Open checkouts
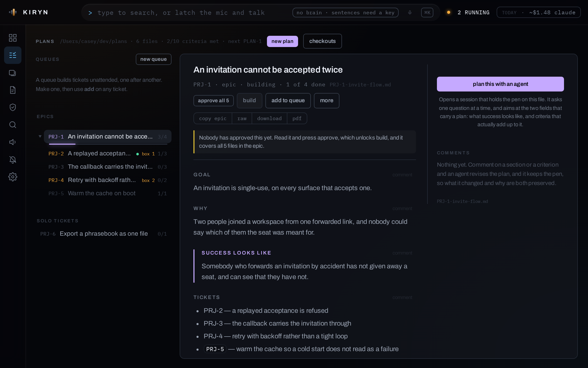 tap(322, 41)
